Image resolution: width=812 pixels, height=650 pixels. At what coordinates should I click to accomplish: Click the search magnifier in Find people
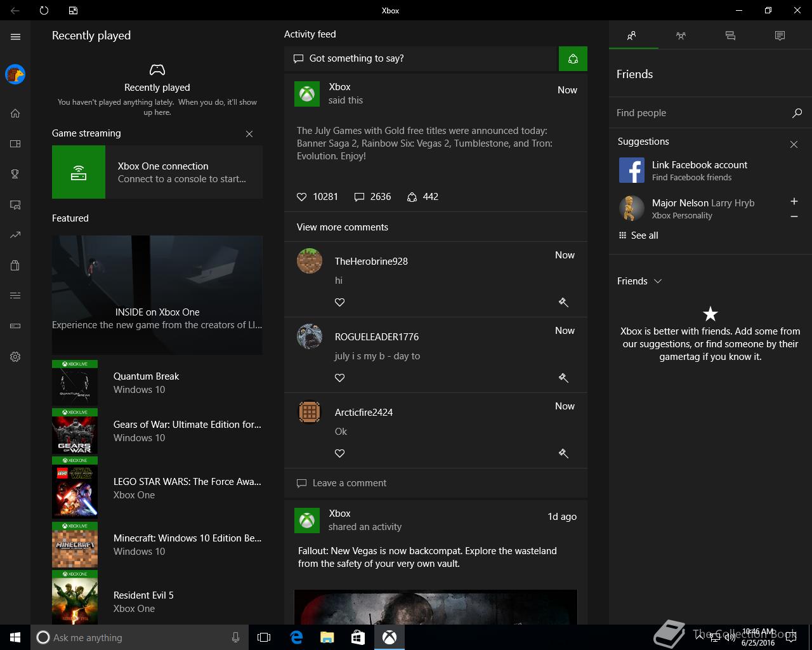coord(797,113)
